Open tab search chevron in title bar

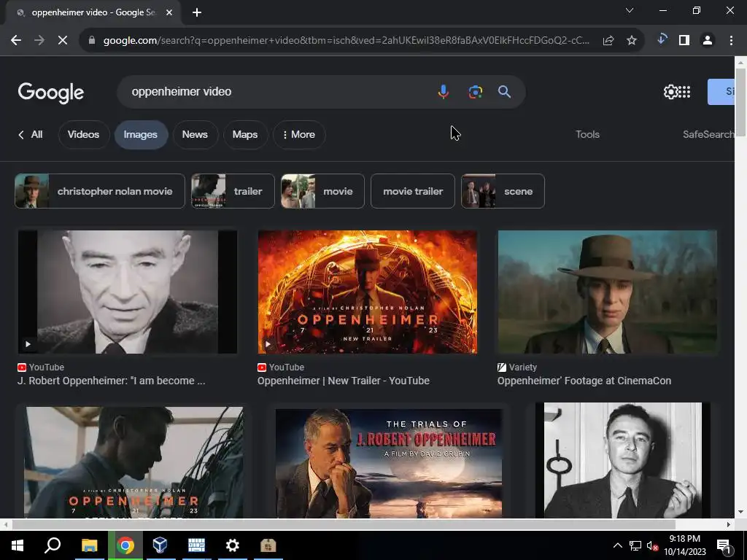pos(630,10)
